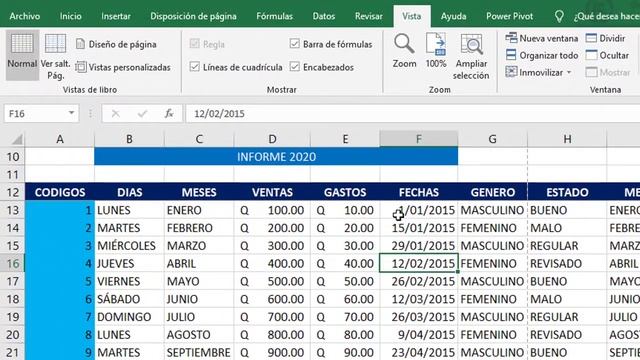Viewport: 640px width, 360px height.
Task: Select column D header
Action: click(x=272, y=139)
